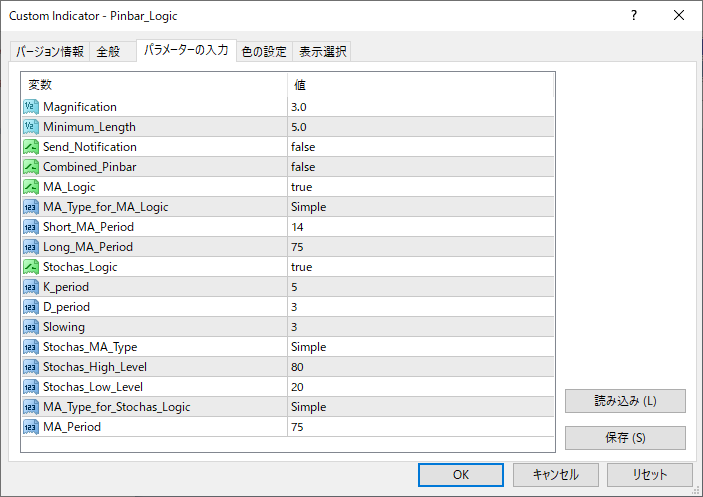Click the 読み込み (L) button
Viewport: 703px width, 497px height.
625,401
